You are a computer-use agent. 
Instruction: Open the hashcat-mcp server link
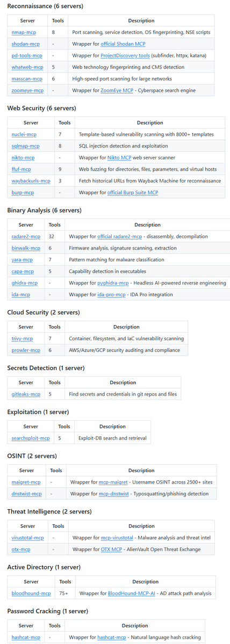(x=26, y=637)
